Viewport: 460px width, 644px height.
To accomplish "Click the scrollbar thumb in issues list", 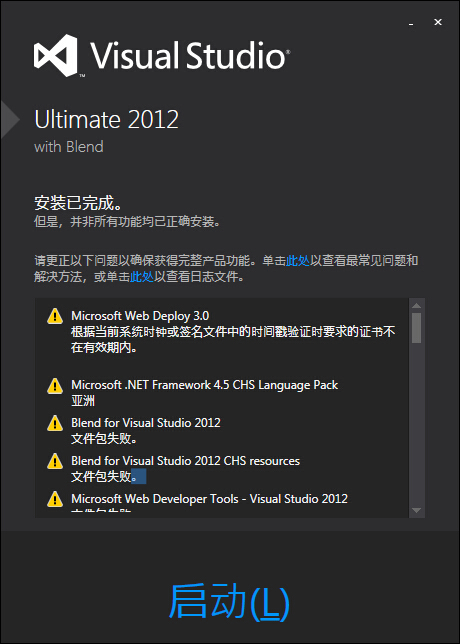I will [416, 328].
